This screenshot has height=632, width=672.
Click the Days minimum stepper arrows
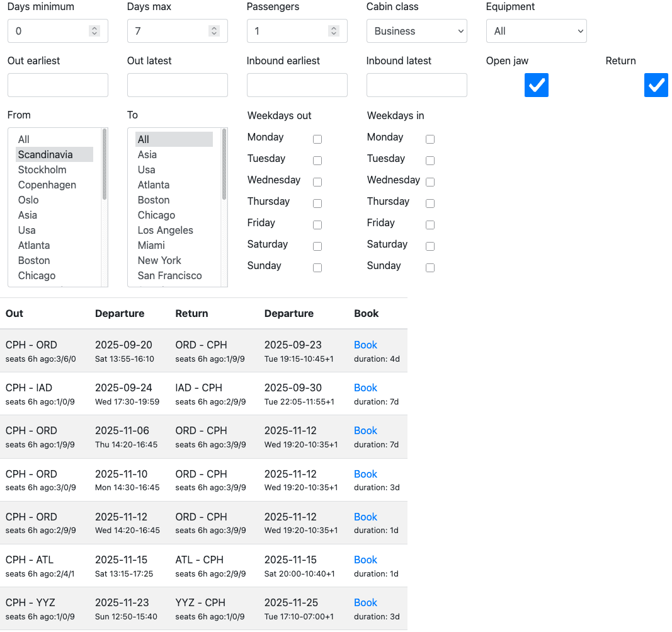pos(94,31)
